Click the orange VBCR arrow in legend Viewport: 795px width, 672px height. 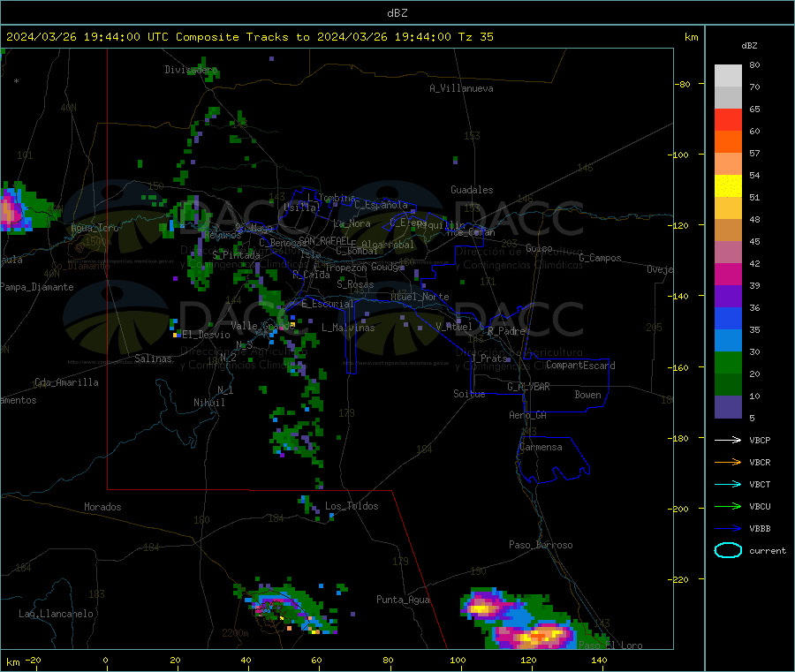pyautogui.click(x=728, y=462)
